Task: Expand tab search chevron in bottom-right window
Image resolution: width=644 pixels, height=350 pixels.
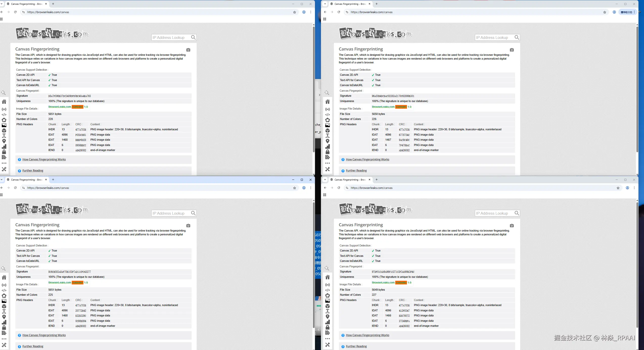Action: pyautogui.click(x=325, y=180)
